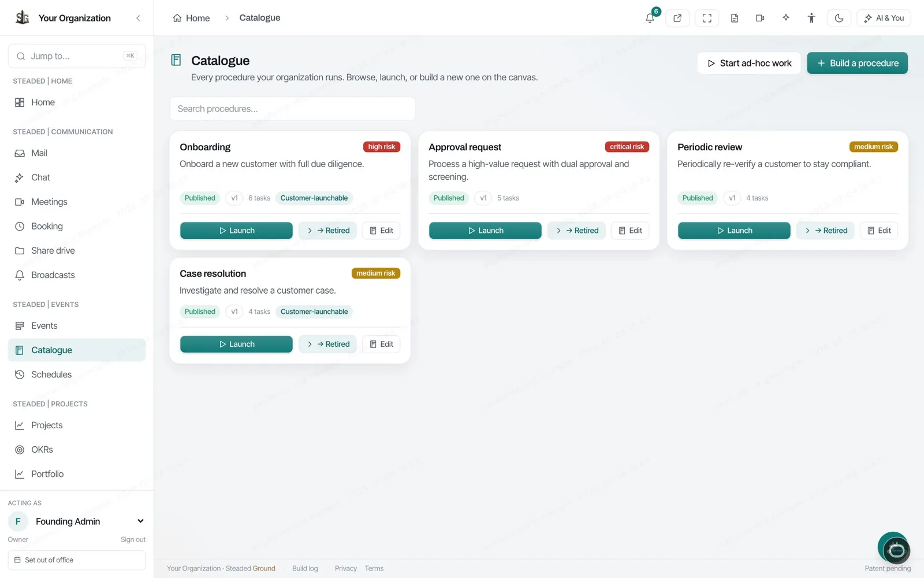Open Portfolio in the sidebar
924x578 pixels.
point(77,474)
